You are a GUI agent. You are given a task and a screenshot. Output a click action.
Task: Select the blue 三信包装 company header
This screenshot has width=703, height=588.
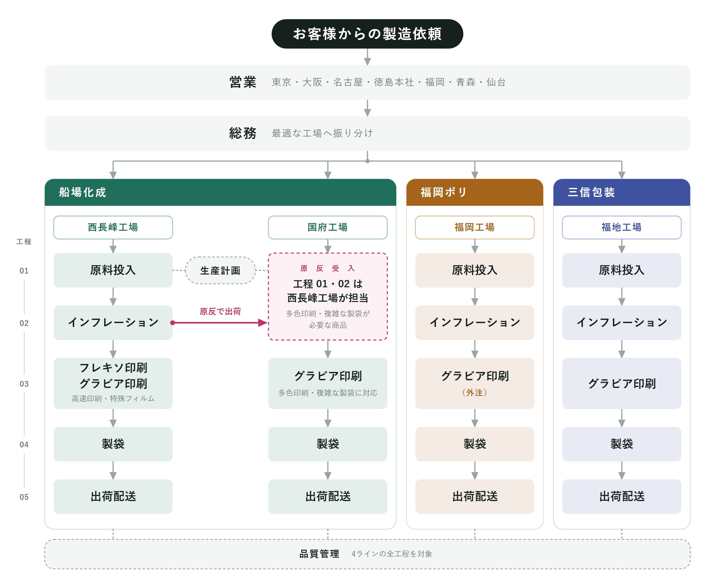pos(622,192)
